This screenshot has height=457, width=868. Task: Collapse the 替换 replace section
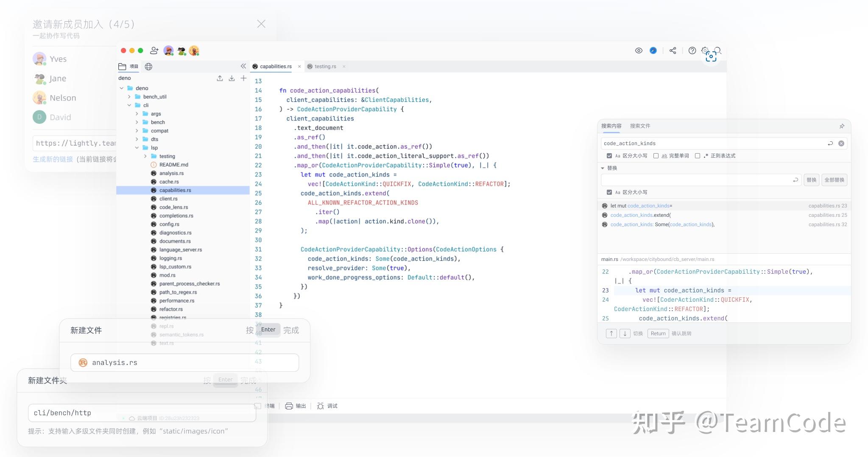coord(603,168)
